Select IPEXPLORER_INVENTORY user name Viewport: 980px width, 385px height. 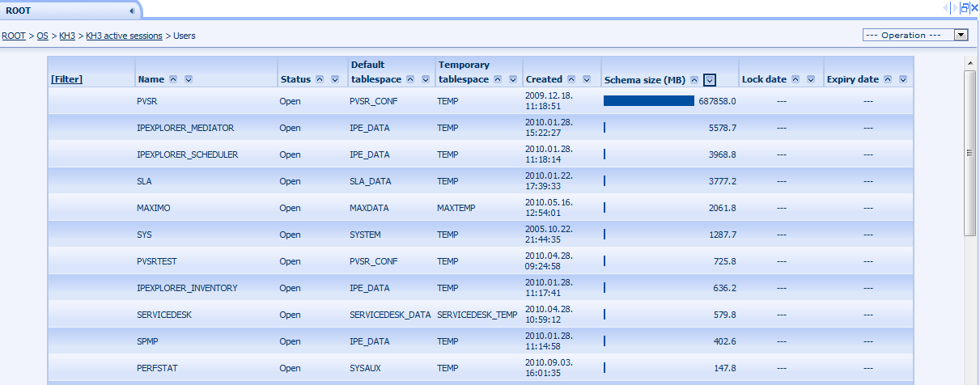pyautogui.click(x=187, y=288)
